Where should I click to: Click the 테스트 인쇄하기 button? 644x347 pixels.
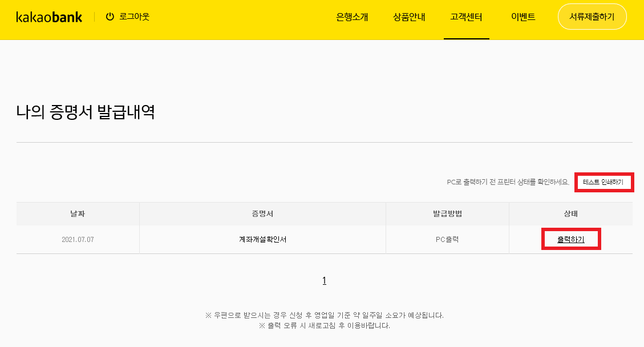click(603, 182)
